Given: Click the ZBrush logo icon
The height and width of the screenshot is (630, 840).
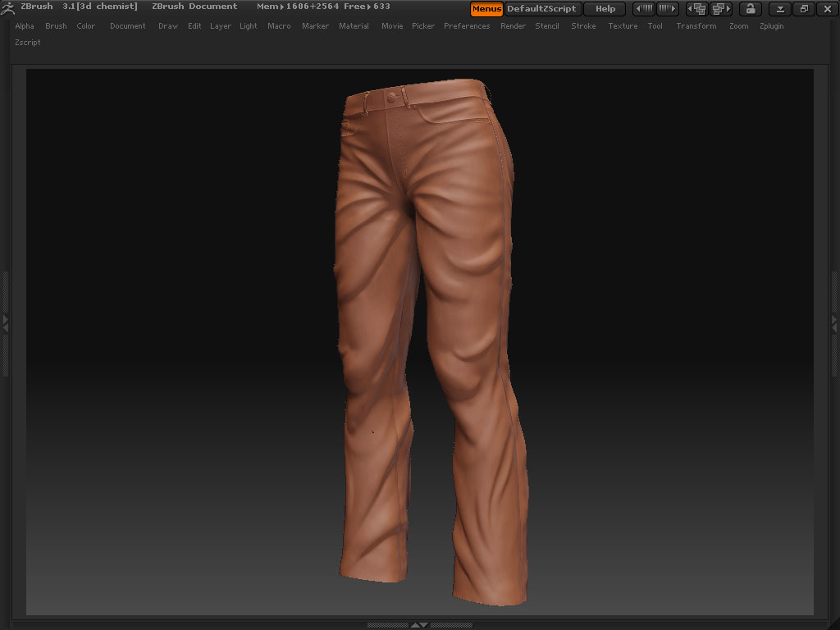Looking at the screenshot, I should pyautogui.click(x=7, y=7).
